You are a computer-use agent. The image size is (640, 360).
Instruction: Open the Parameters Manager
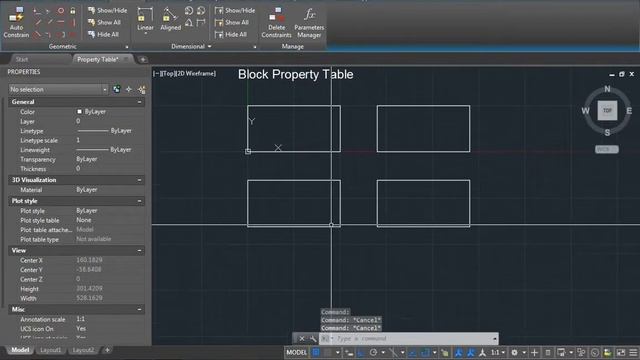click(309, 22)
